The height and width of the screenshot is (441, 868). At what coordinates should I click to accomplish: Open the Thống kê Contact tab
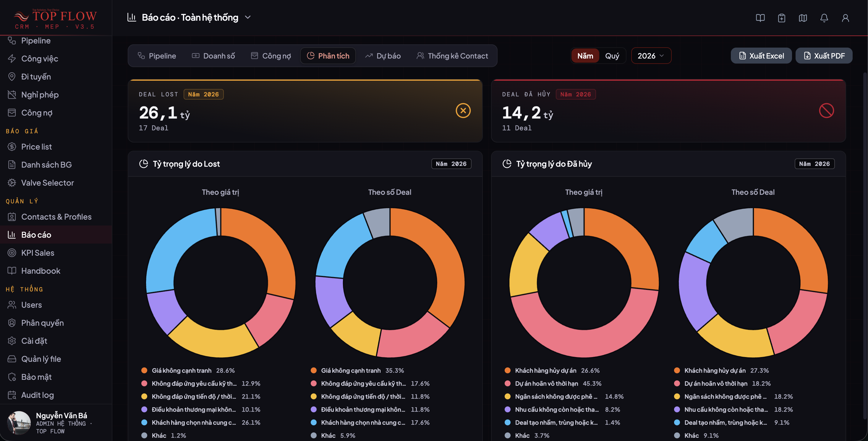point(452,56)
